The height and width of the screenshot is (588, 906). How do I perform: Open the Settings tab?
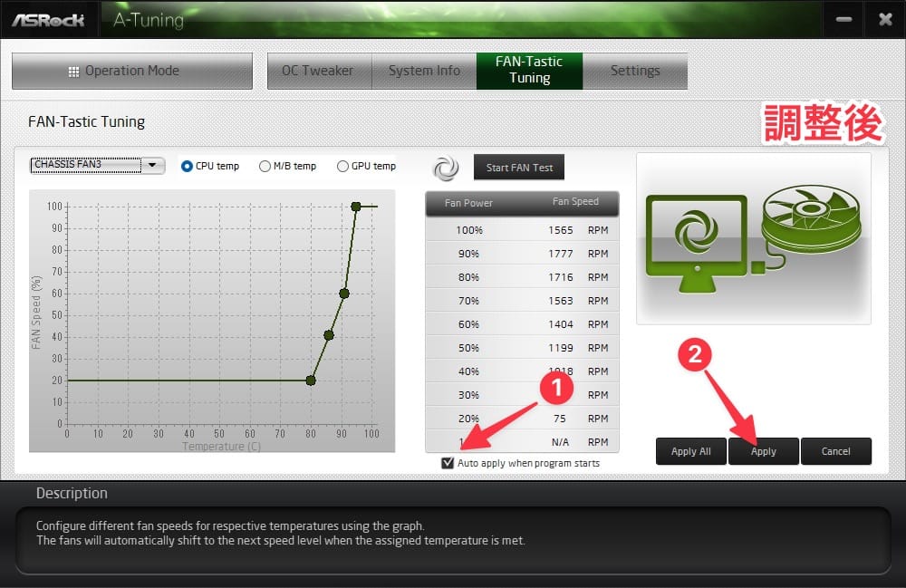coord(635,71)
